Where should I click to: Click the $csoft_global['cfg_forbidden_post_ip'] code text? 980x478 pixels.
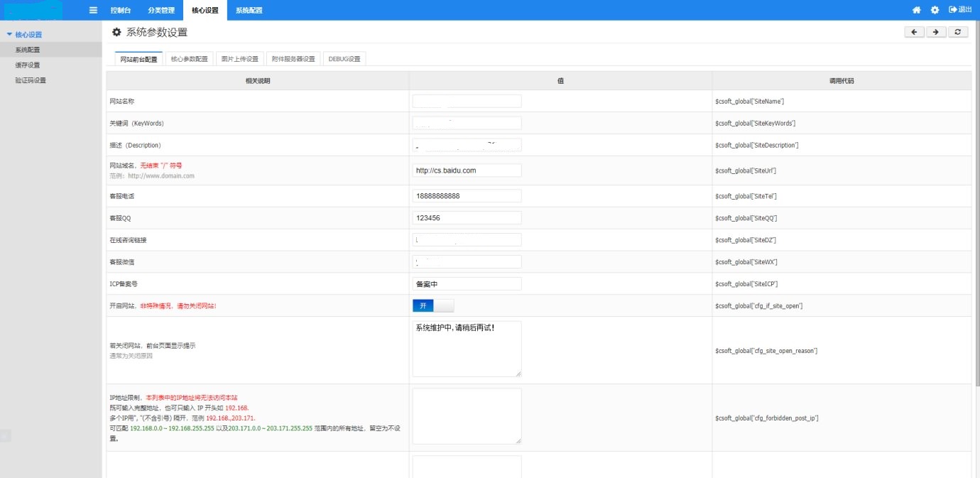(766, 418)
